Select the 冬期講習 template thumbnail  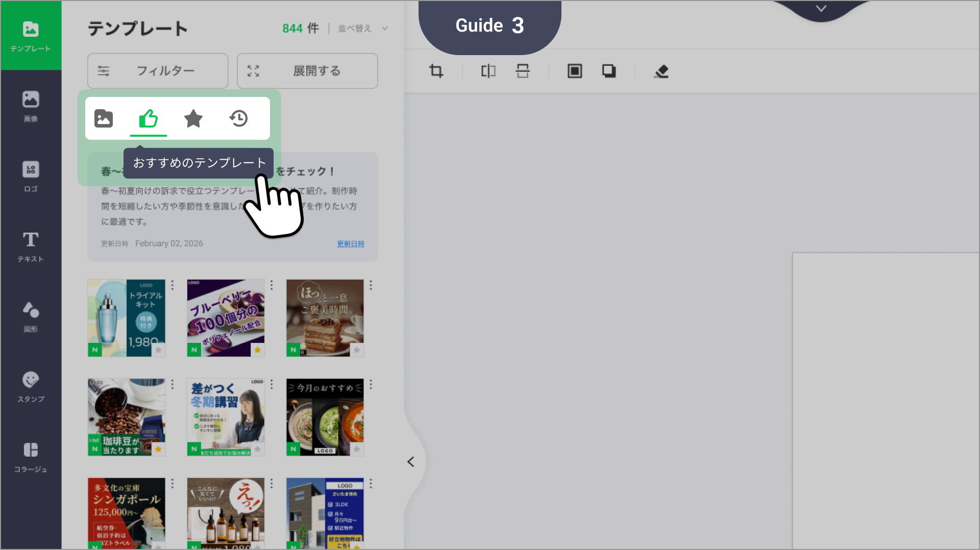click(225, 417)
